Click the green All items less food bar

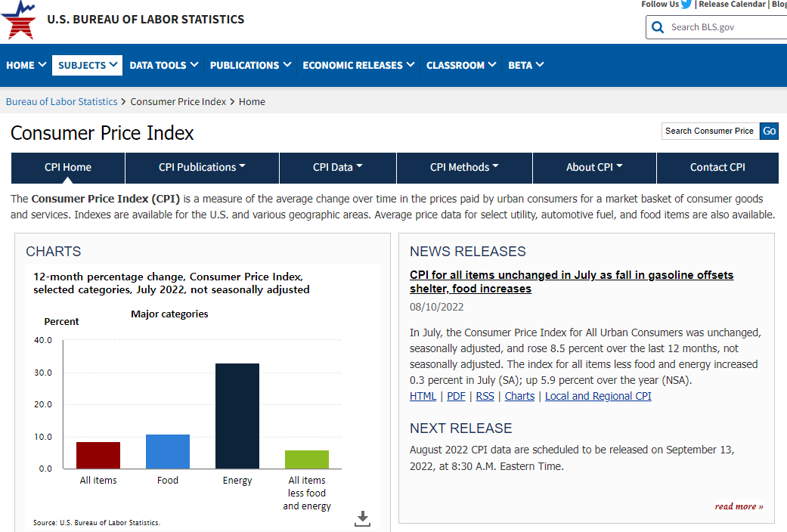point(307,459)
